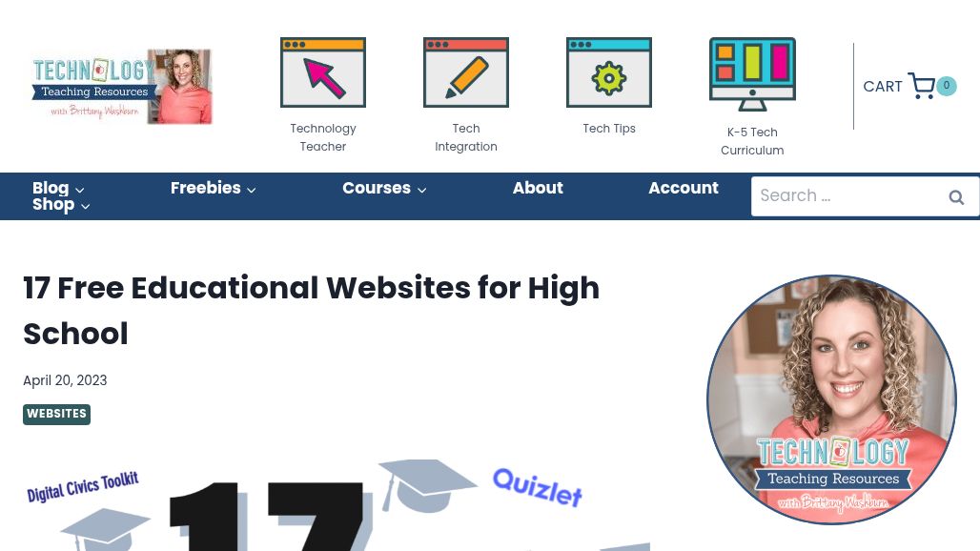Viewport: 980px width, 551px height.
Task: Open the shopping cart icon
Action: coord(921,86)
